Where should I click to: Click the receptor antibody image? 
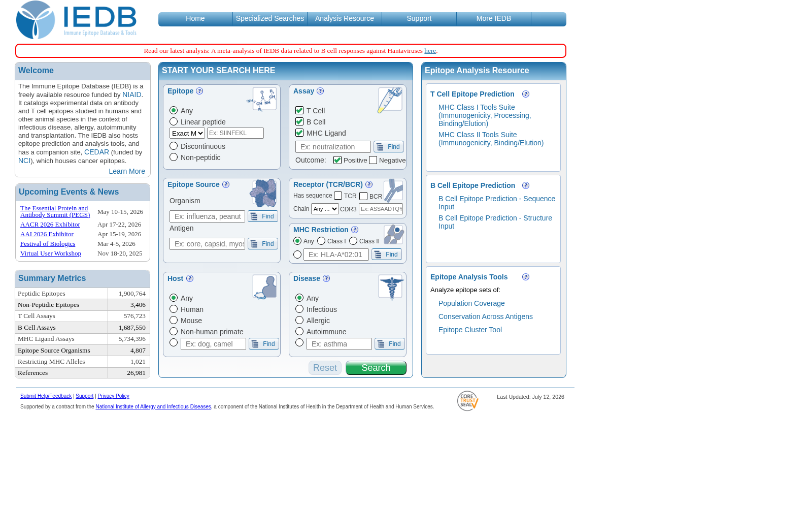pos(393,192)
